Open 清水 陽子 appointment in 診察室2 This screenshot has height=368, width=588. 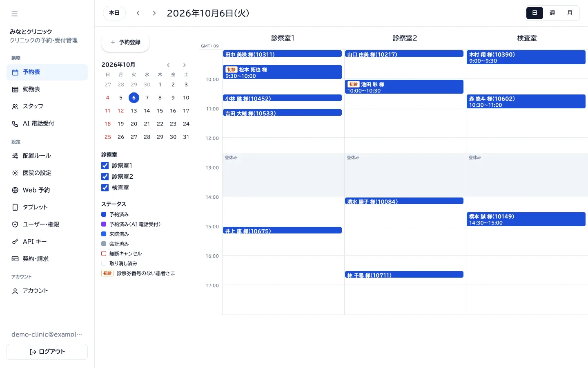404,201
